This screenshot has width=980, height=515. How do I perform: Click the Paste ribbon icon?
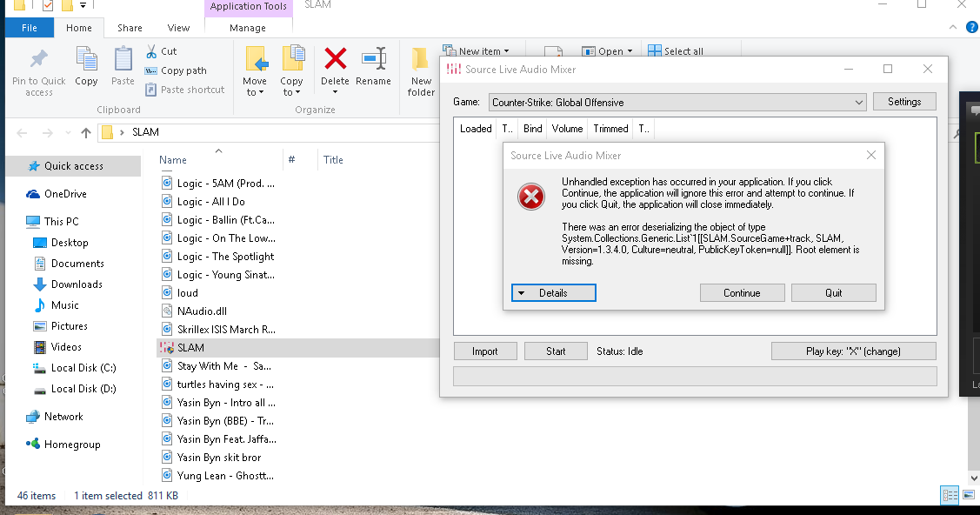(x=123, y=59)
